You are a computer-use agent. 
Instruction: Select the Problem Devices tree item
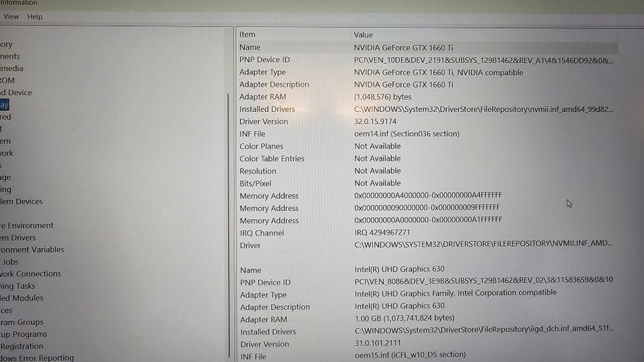tap(21, 201)
